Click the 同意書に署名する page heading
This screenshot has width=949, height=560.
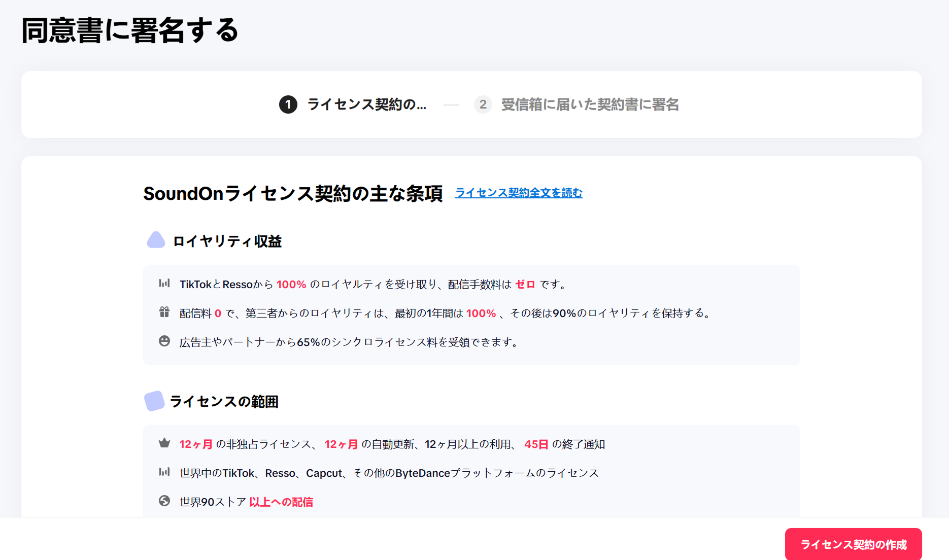[130, 30]
